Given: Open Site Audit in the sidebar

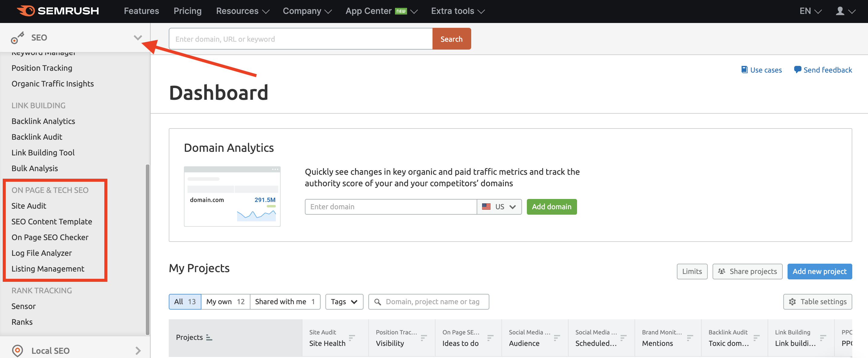Looking at the screenshot, I should (x=29, y=206).
